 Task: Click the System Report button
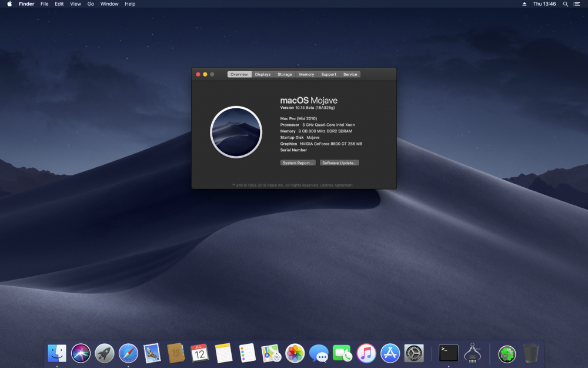298,163
